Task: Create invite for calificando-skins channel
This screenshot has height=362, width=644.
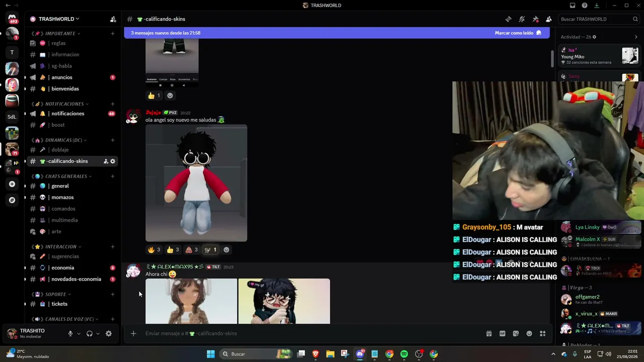Action: point(106,161)
